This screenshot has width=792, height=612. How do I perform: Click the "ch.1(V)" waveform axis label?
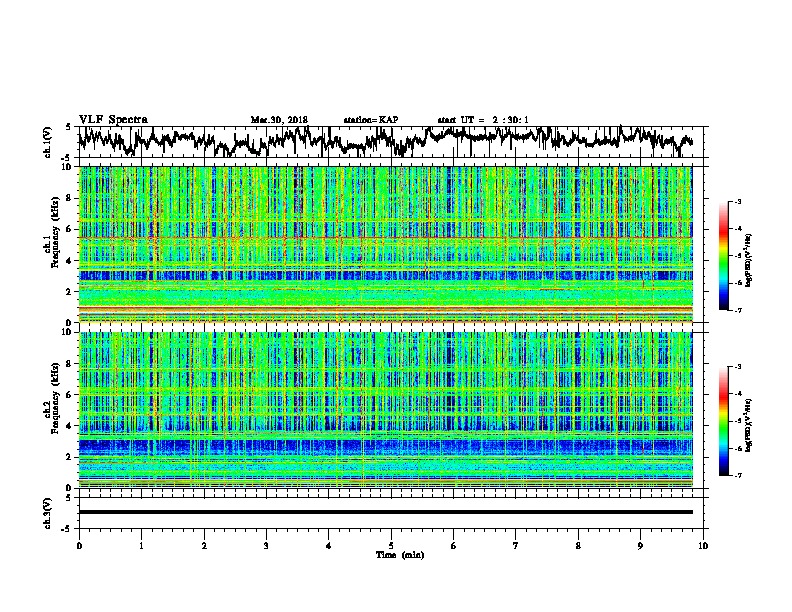(48, 142)
